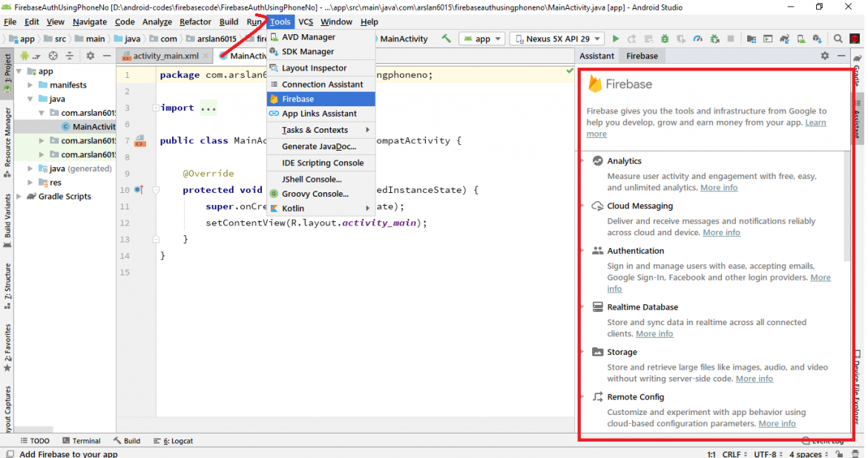This screenshot has width=868, height=458.
Task: Stop the running app via the Stop icon
Action: (x=729, y=38)
